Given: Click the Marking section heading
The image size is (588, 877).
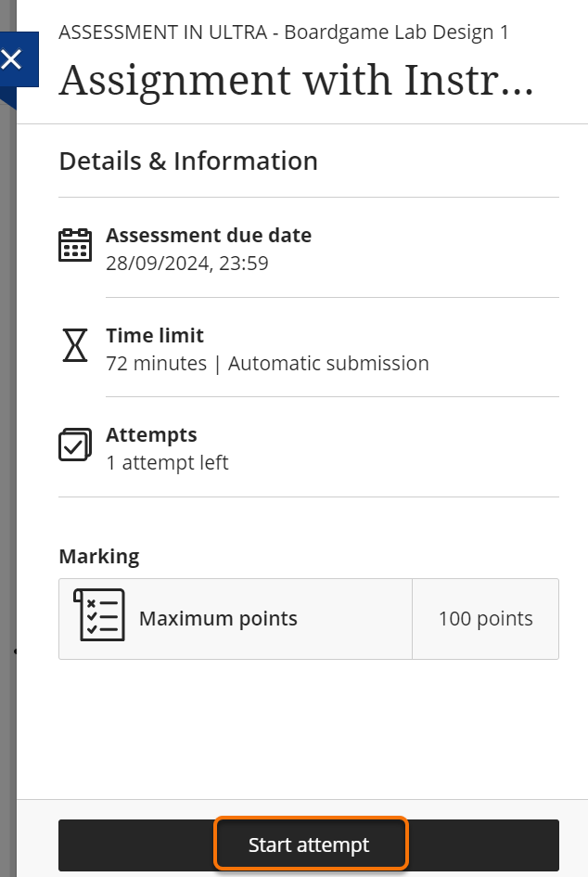Looking at the screenshot, I should point(99,557).
